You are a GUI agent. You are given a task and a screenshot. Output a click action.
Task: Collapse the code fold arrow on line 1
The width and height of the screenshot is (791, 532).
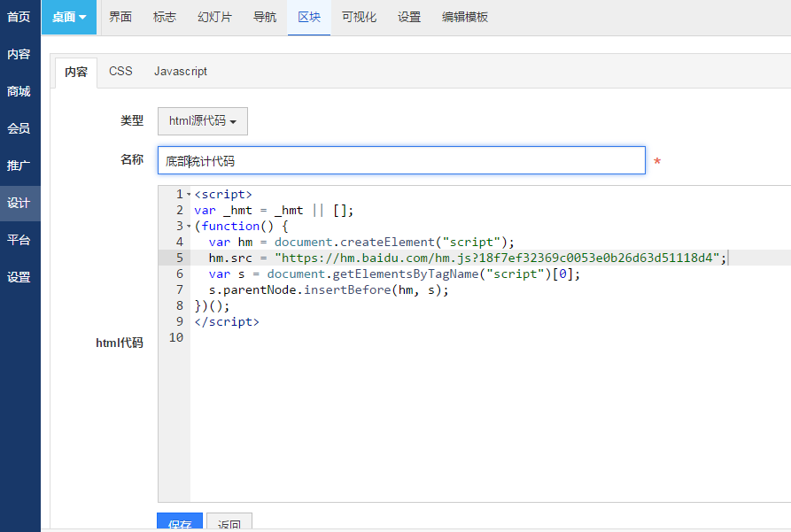pyautogui.click(x=189, y=195)
